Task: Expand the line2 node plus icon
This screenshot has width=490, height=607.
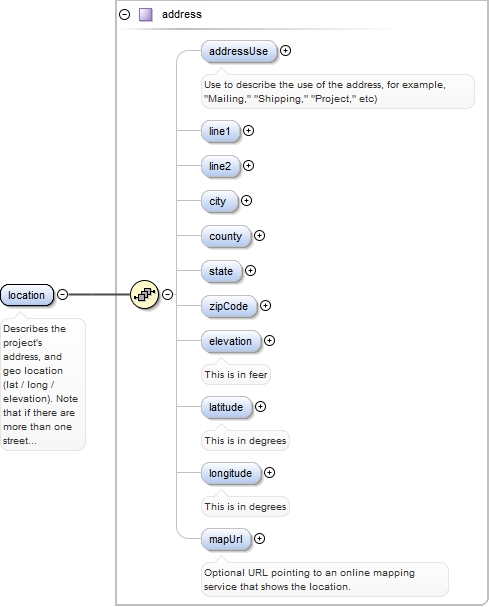Action: (x=248, y=166)
